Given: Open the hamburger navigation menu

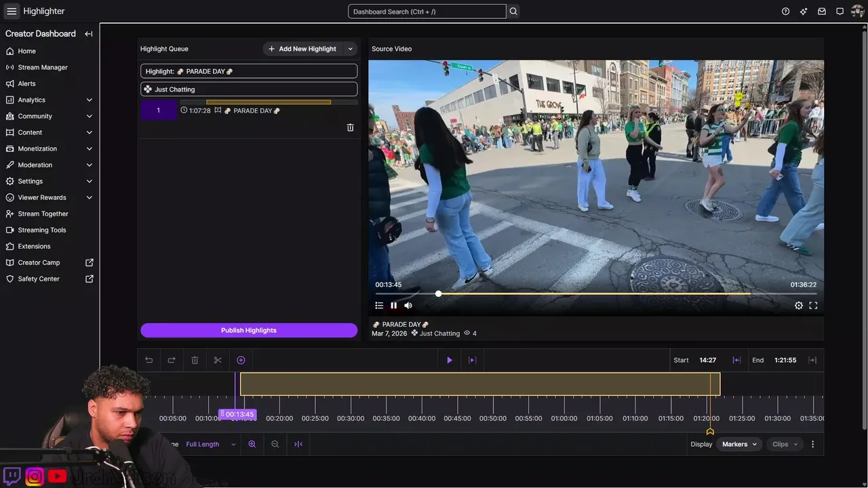Looking at the screenshot, I should point(12,11).
